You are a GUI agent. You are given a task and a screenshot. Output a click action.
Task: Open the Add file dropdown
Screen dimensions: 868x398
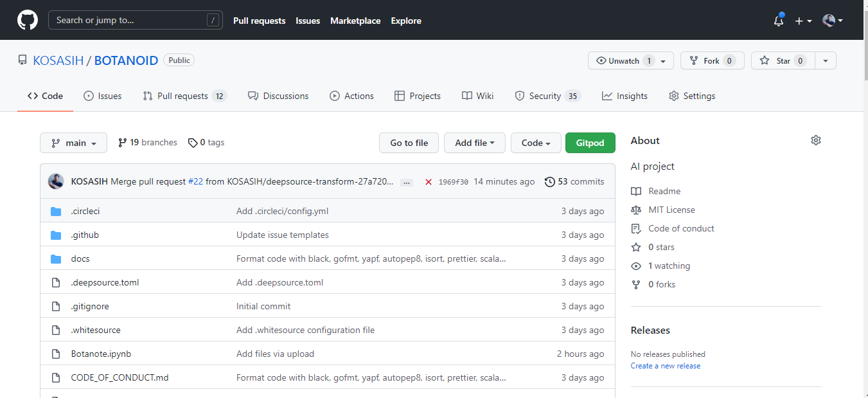tap(475, 143)
